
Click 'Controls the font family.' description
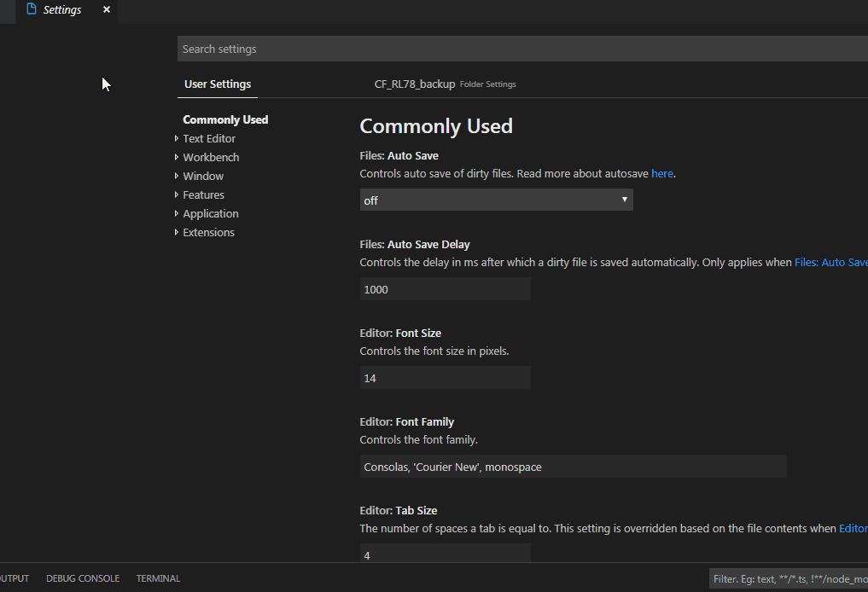(x=418, y=440)
